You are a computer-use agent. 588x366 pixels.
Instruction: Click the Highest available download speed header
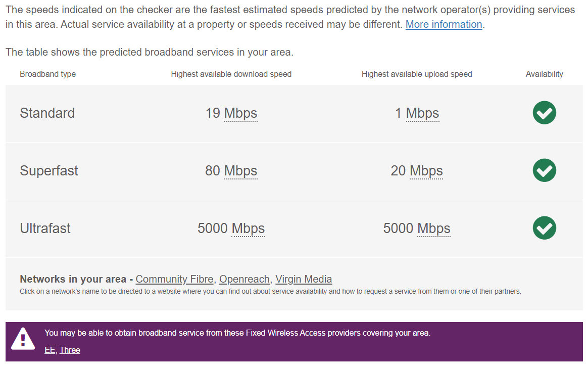click(x=231, y=74)
